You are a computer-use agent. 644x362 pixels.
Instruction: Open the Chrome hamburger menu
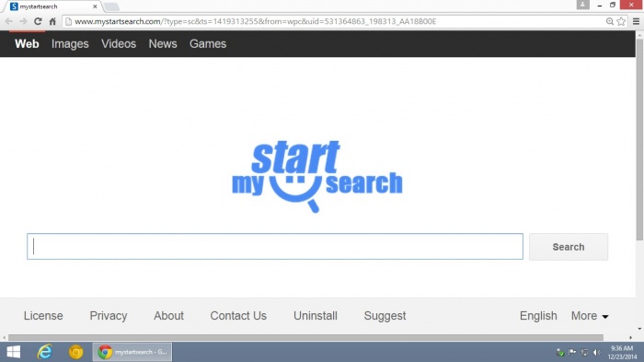pos(636,21)
